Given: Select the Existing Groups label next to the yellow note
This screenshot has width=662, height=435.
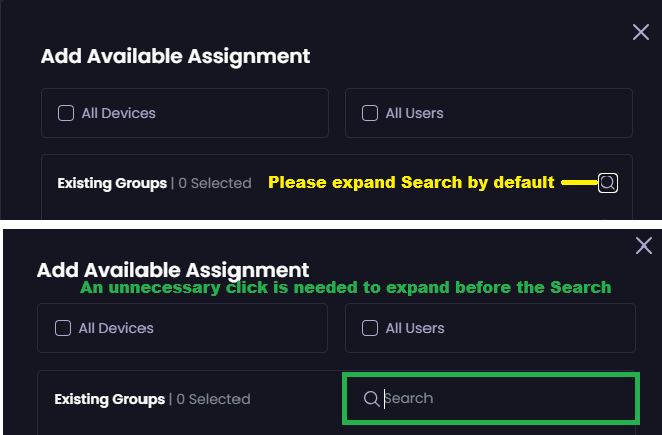Looking at the screenshot, I should (112, 183).
